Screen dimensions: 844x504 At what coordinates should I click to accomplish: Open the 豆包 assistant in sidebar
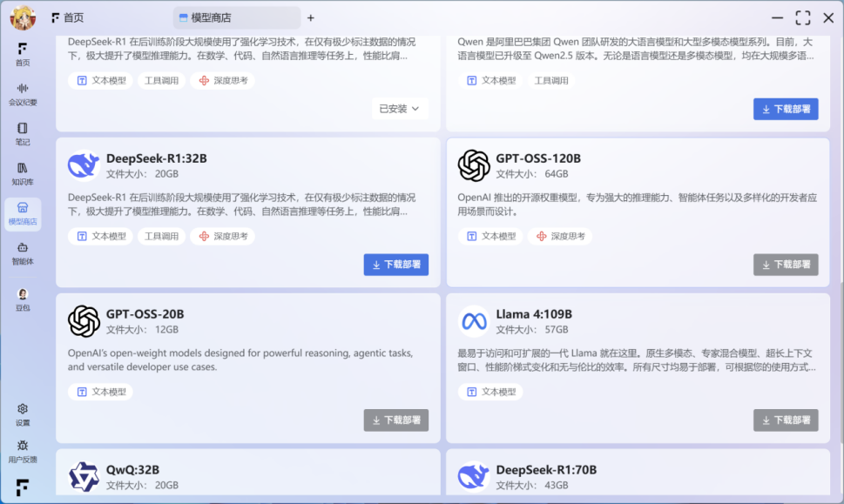tap(23, 299)
